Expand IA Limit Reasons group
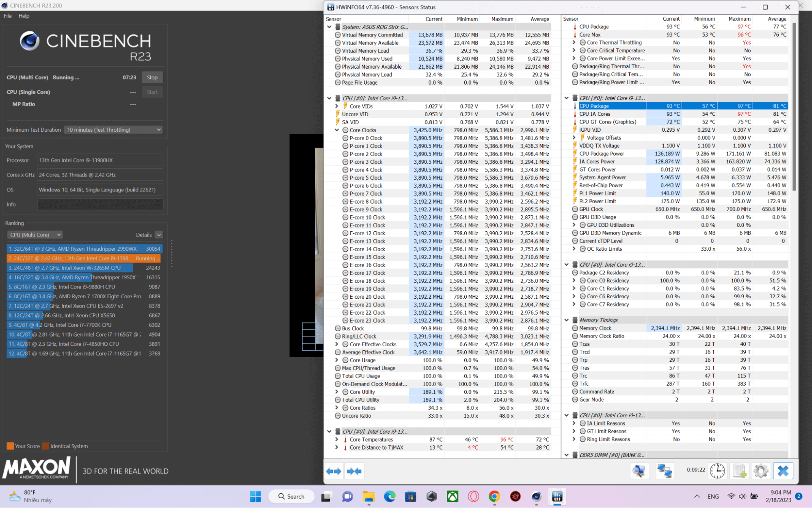Screen dimensions: 812x508 (574, 423)
